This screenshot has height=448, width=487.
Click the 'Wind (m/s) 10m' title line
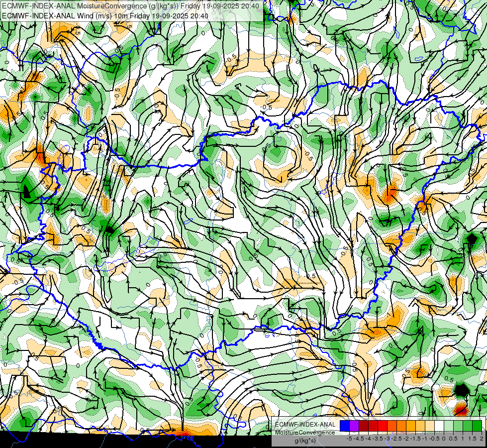pyautogui.click(x=105, y=16)
